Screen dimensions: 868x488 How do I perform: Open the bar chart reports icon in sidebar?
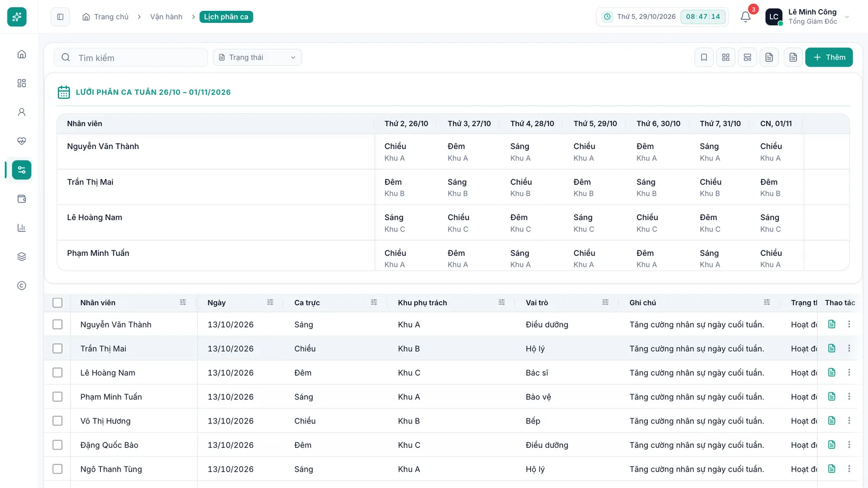[x=22, y=228]
